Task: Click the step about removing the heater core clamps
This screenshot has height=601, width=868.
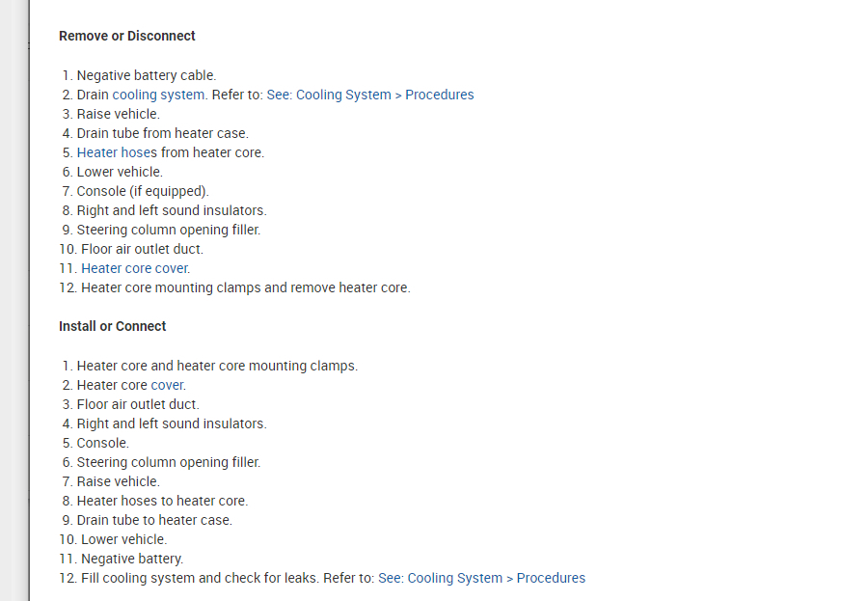Action: pos(245,287)
